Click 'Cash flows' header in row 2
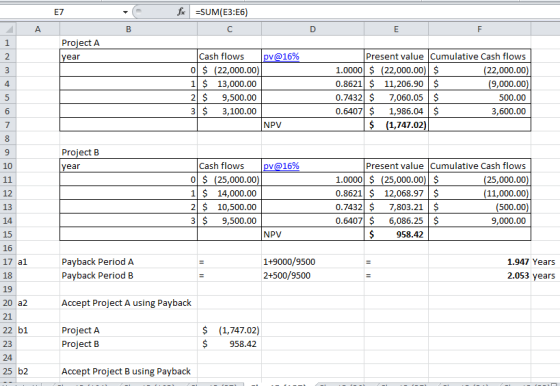This screenshot has height=386, width=560. (229, 56)
